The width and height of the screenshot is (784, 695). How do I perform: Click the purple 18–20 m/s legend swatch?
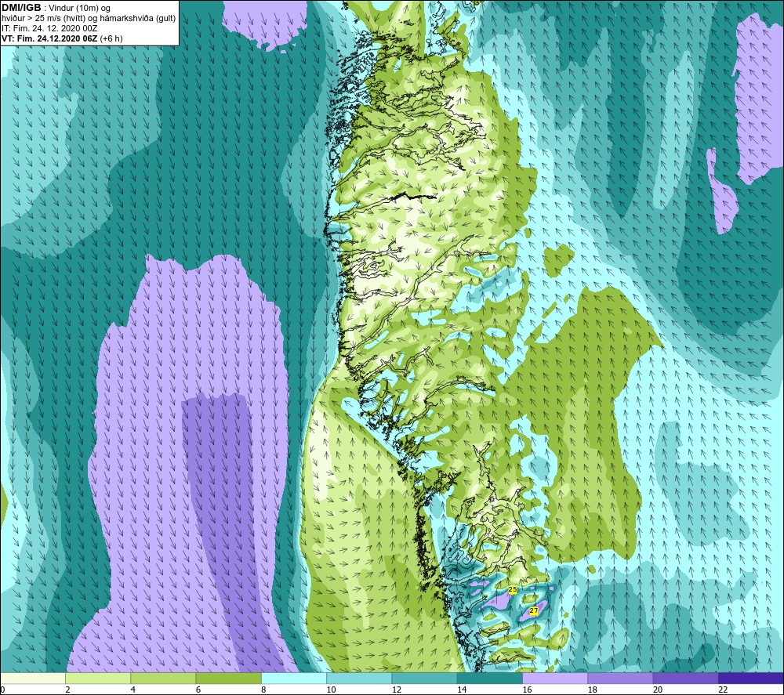click(620, 678)
